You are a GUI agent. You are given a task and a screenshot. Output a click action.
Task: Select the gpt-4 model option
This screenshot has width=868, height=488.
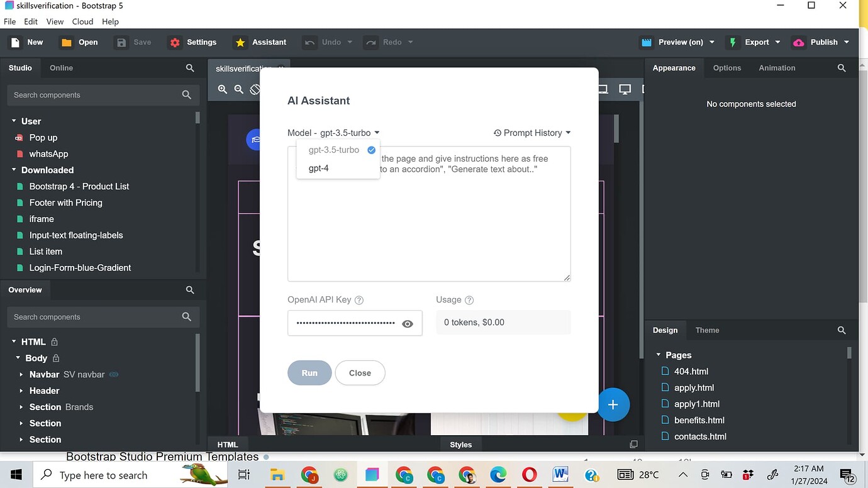[318, 168]
